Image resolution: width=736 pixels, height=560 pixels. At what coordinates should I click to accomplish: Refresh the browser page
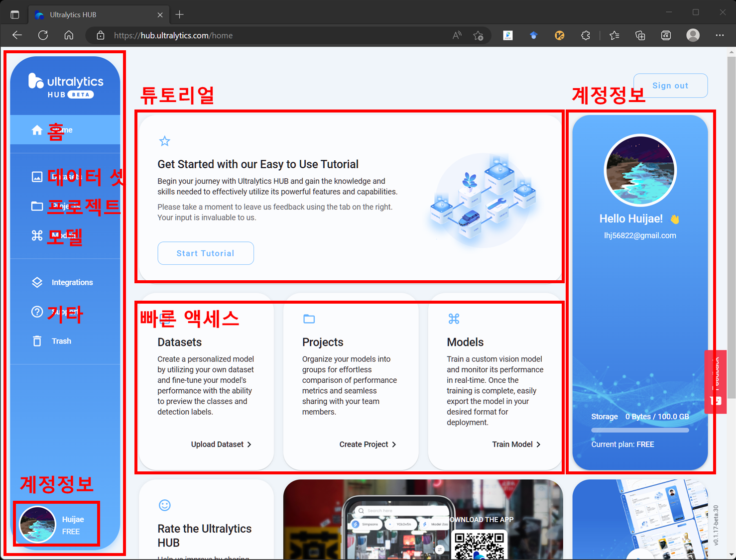(43, 35)
